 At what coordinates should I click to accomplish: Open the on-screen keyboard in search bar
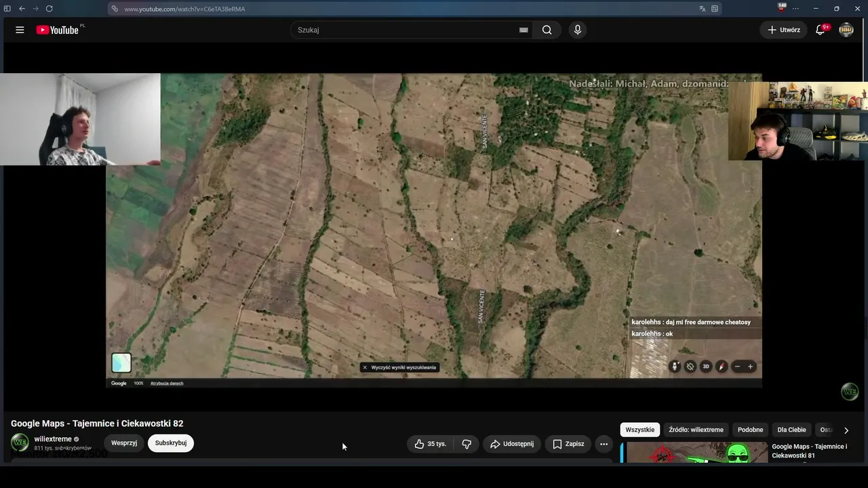pos(524,30)
